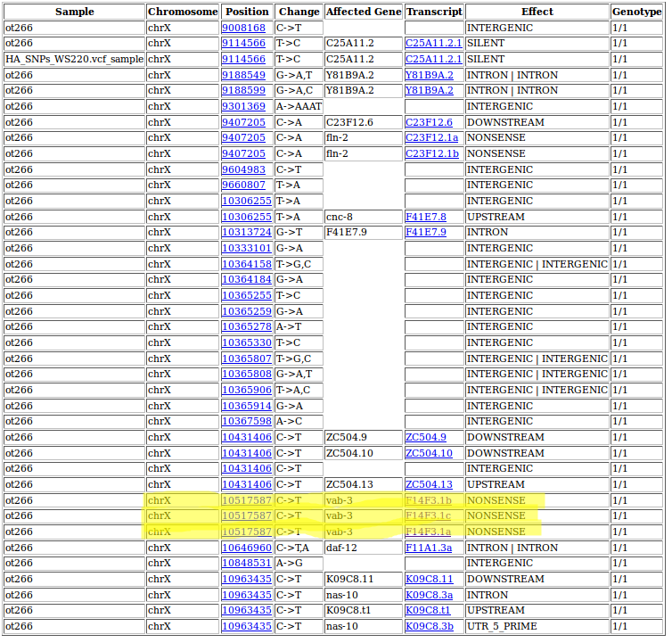
Task: Select the Position column header
Action: 247,12
